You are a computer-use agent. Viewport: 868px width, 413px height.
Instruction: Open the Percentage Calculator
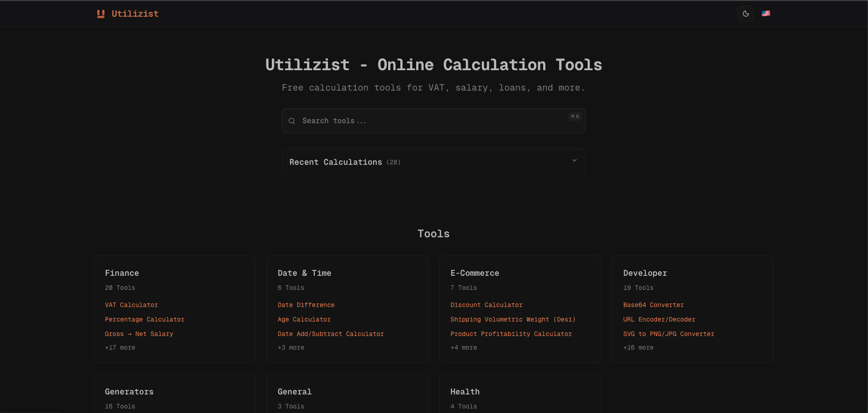[145, 319]
